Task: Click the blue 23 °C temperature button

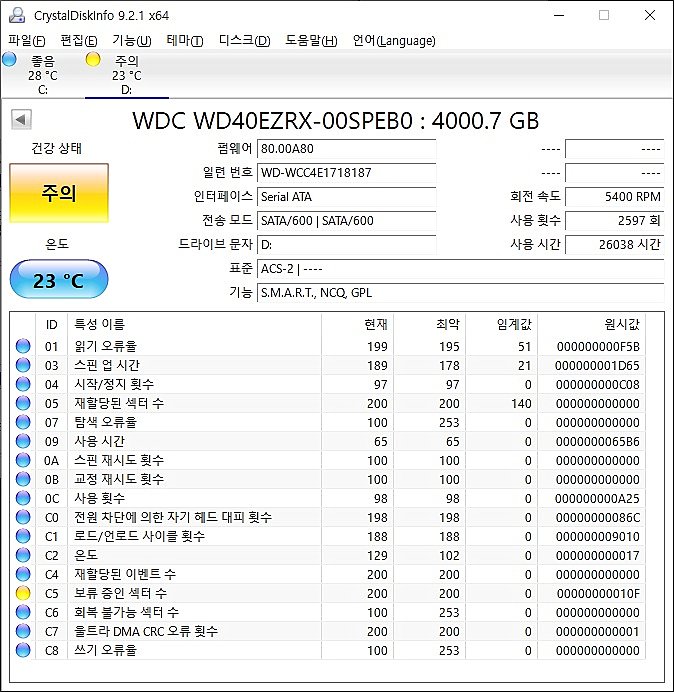Action: [59, 280]
